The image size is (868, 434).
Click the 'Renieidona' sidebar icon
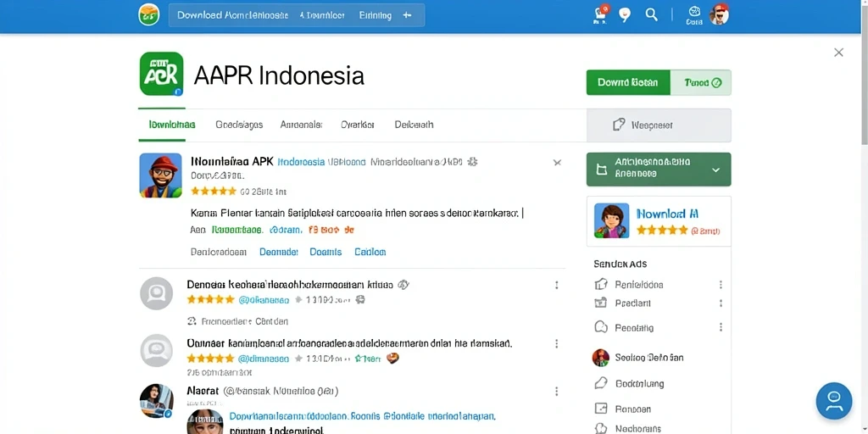[601, 285]
